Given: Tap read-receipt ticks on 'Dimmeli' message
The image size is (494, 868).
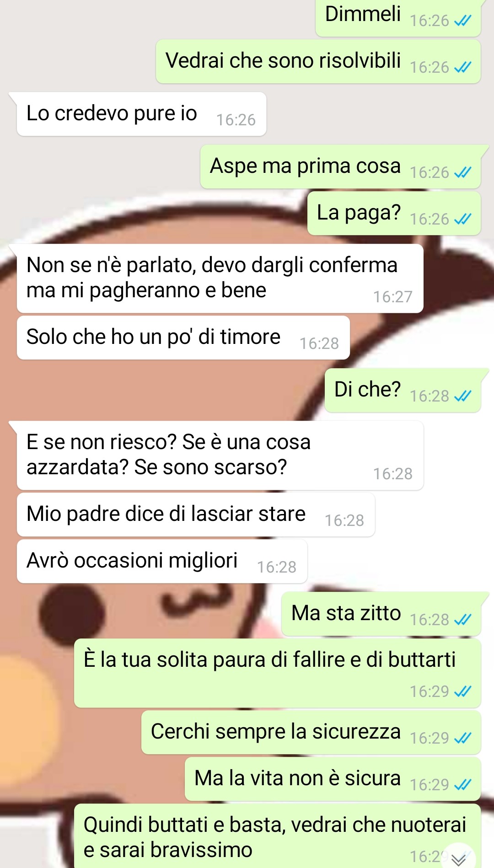Looking at the screenshot, I should coord(462,21).
